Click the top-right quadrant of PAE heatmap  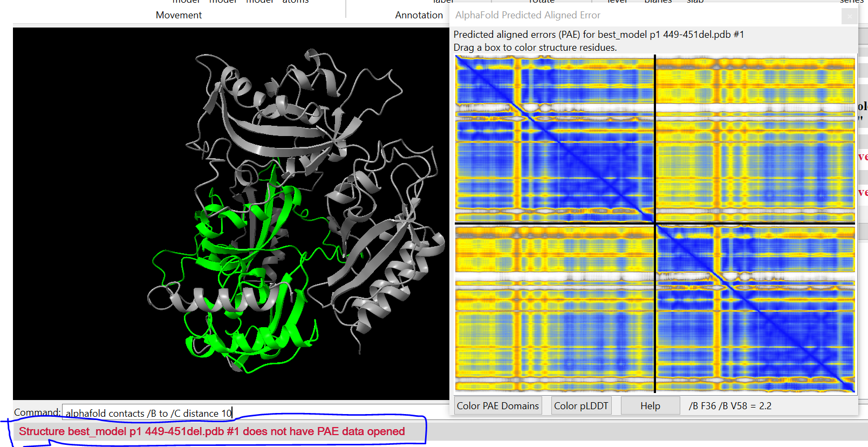[x=755, y=138]
